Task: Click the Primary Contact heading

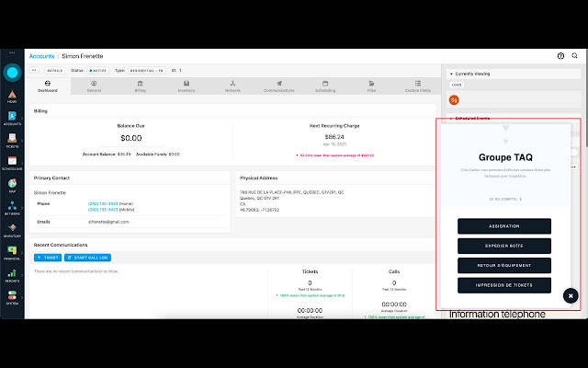Action: pos(51,178)
